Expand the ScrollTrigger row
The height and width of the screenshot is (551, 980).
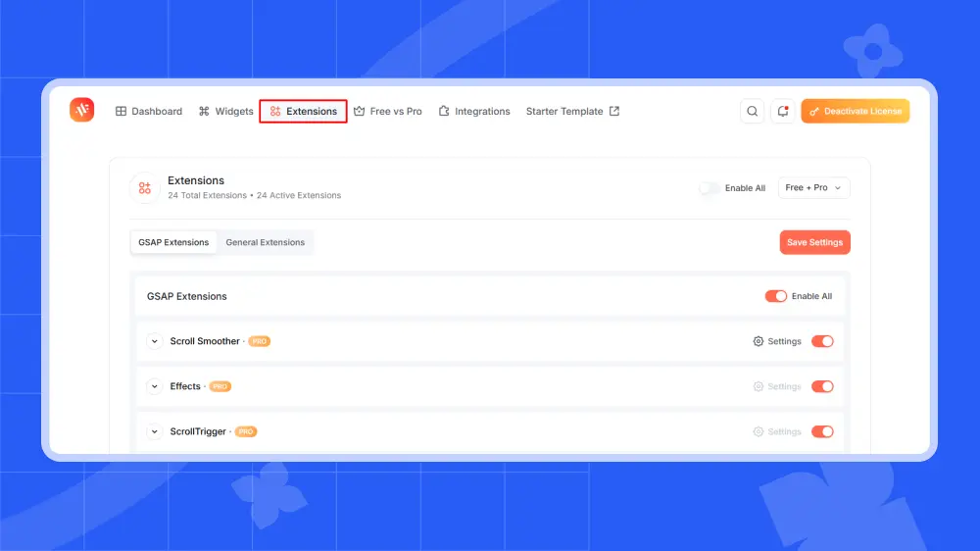tap(155, 431)
